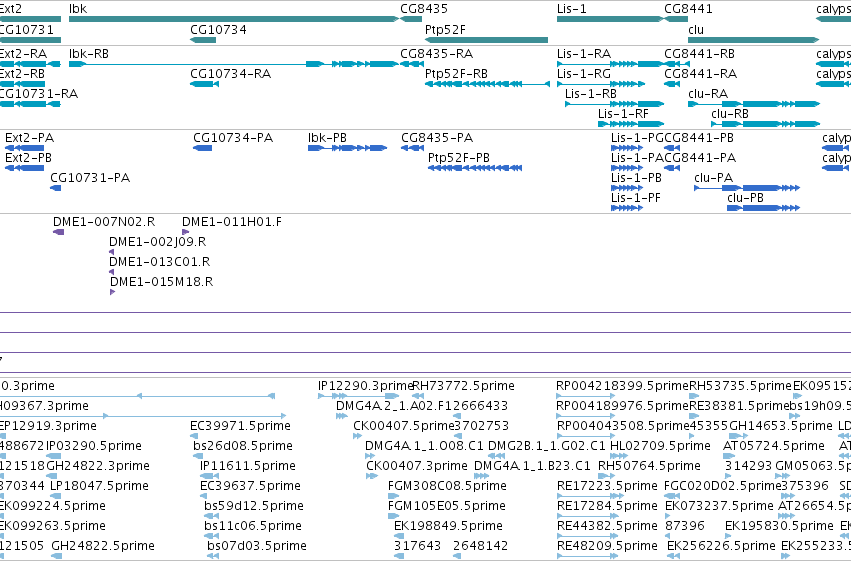Select EST LP18047.5prime

99,486
